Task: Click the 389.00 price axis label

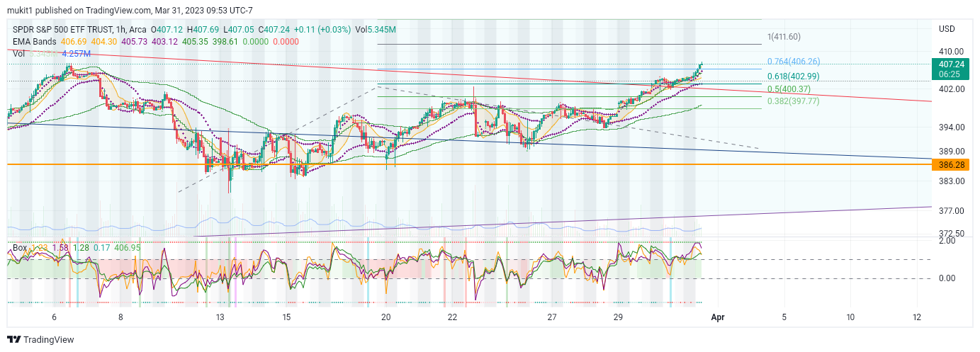Action: click(950, 152)
